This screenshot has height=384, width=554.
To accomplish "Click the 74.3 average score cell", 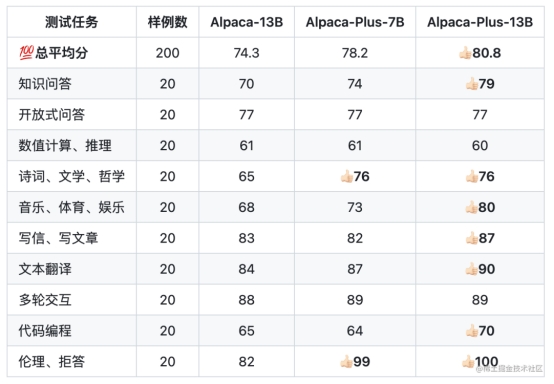I will pyautogui.click(x=247, y=53).
